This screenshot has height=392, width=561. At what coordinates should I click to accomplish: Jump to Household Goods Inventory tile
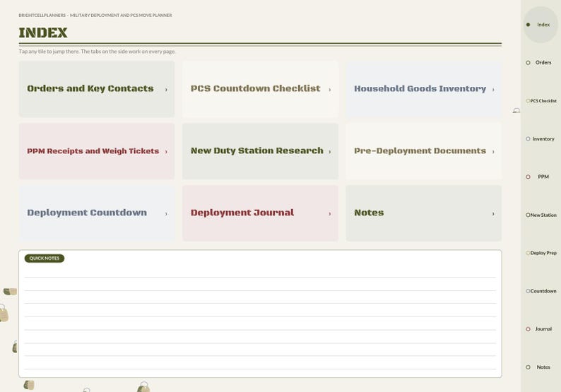pos(424,89)
